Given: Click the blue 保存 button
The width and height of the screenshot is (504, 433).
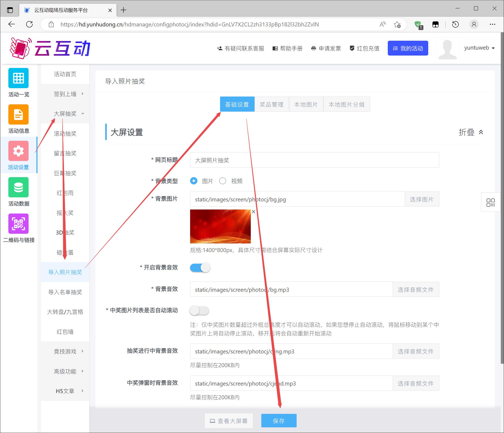Looking at the screenshot, I should click(x=279, y=421).
